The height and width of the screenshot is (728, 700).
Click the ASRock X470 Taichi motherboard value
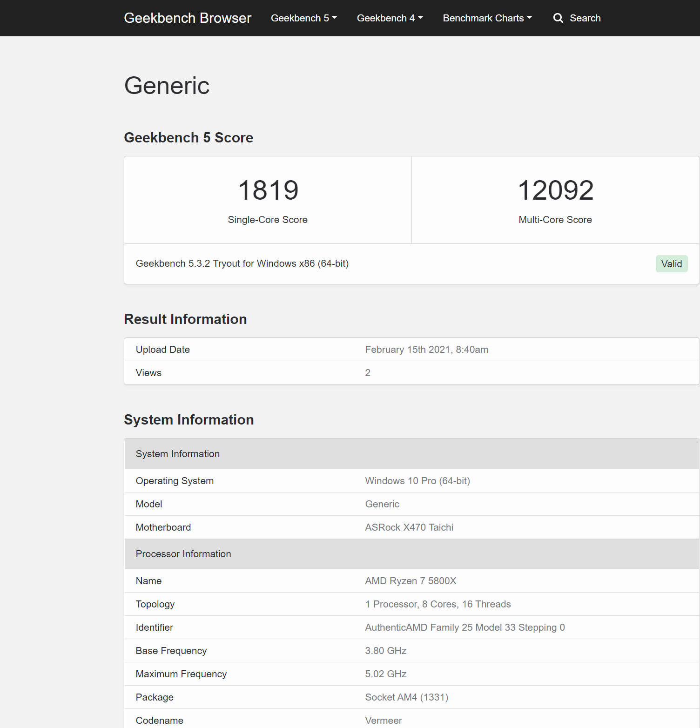[409, 527]
